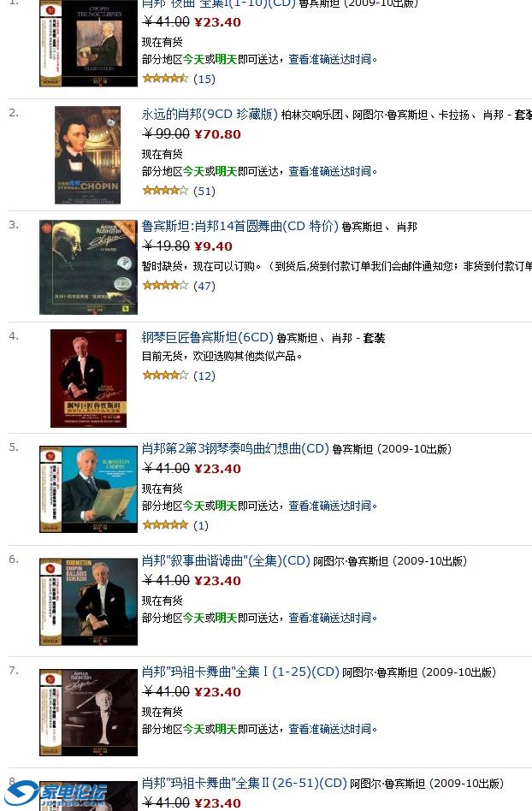Click the Eternal Chopin album cover thumbnail

[88, 155]
